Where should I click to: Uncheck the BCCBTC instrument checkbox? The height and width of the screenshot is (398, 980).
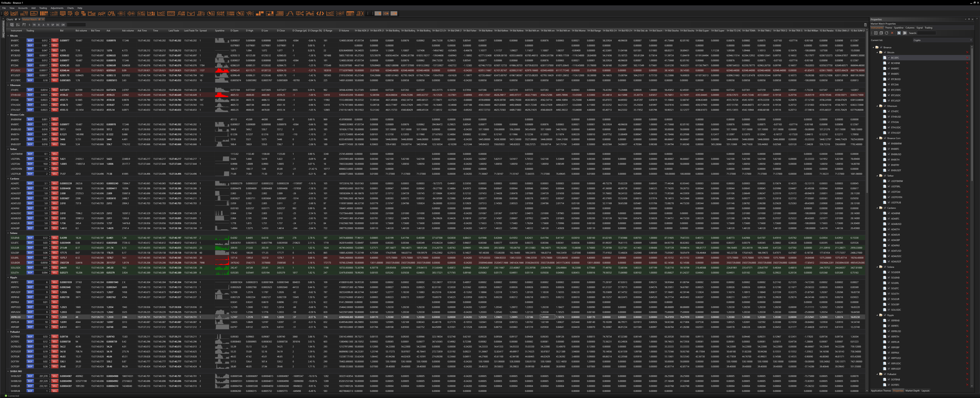click(889, 58)
